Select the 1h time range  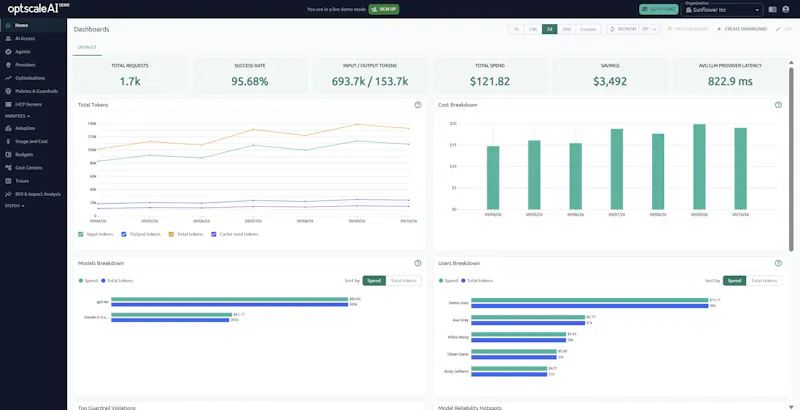[x=516, y=29]
